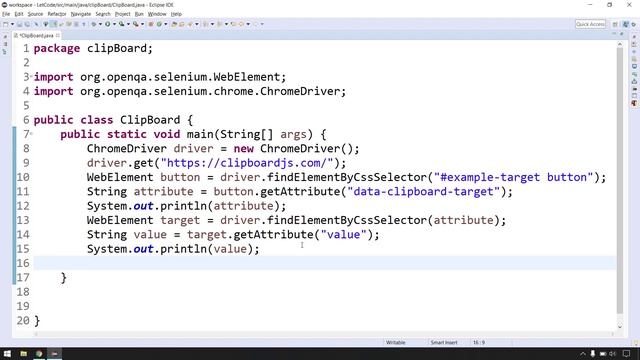Click the Smart Insert status bar entry
640x360 pixels.
(444, 342)
